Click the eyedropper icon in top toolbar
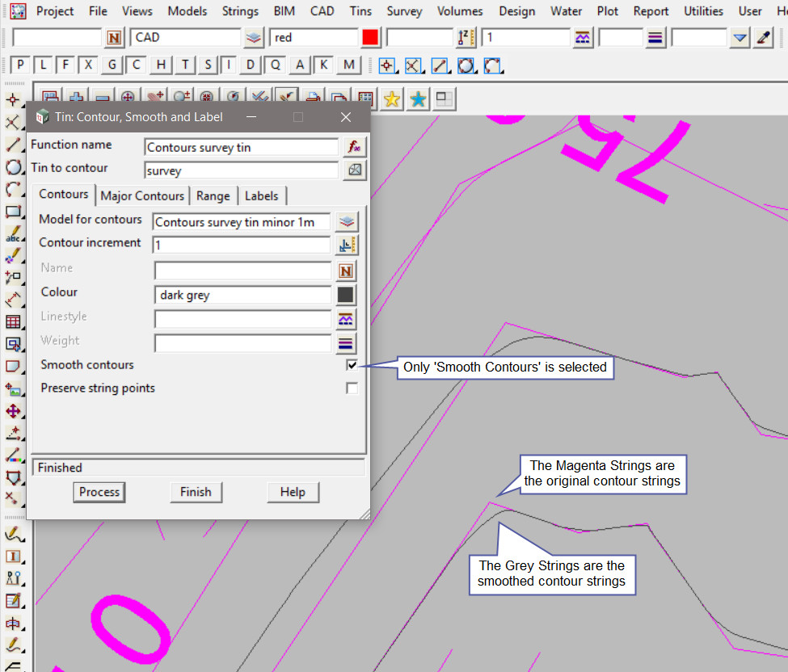This screenshot has width=788, height=672. pyautogui.click(x=763, y=37)
